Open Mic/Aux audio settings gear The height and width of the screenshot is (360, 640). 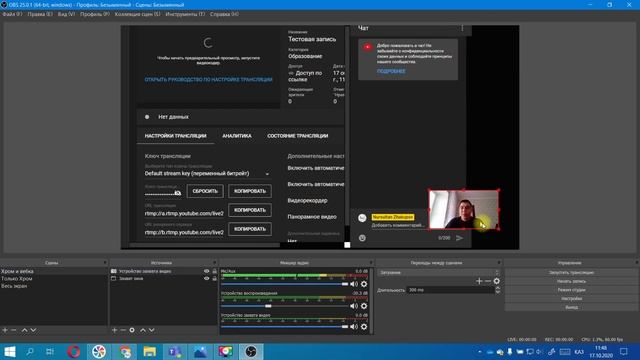point(364,284)
